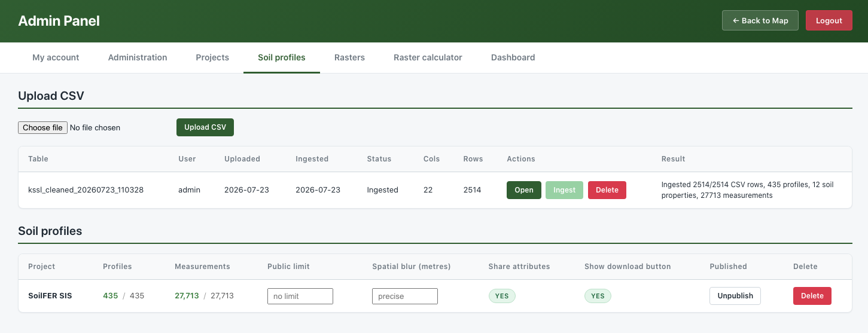Image resolution: width=868 pixels, height=333 pixels.
Task: Click the Public limit input field
Action: pos(300,296)
